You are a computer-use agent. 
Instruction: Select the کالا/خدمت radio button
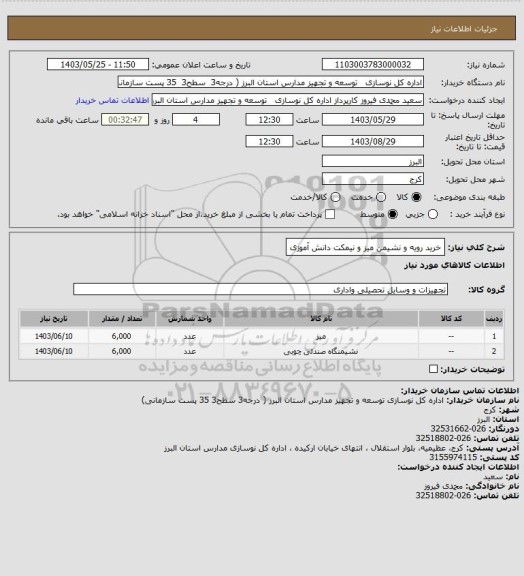[x=335, y=197]
